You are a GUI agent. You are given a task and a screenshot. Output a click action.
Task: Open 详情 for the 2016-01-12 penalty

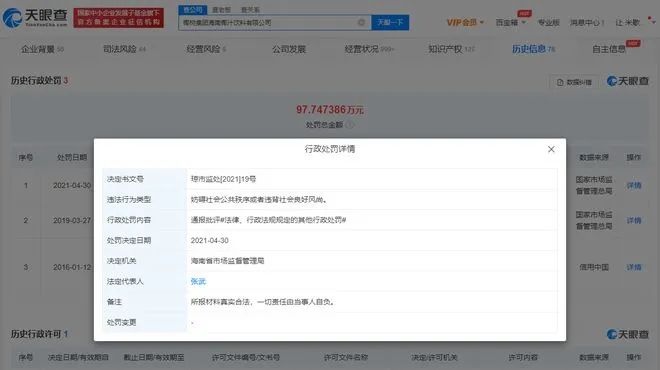tap(634, 267)
